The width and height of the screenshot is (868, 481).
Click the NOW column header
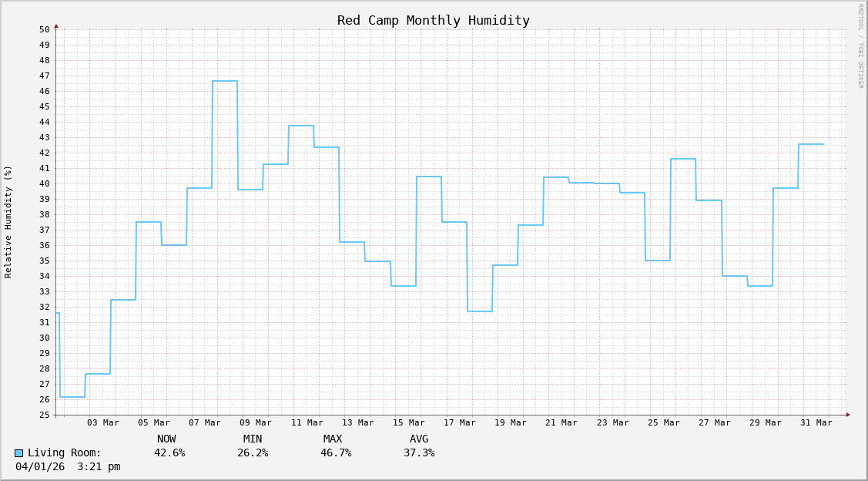[x=166, y=439]
